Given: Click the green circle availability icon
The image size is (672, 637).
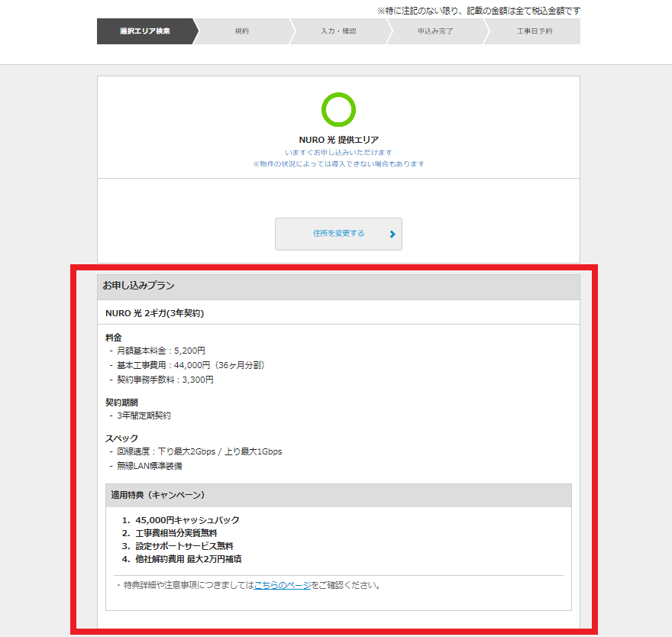Looking at the screenshot, I should 338,110.
